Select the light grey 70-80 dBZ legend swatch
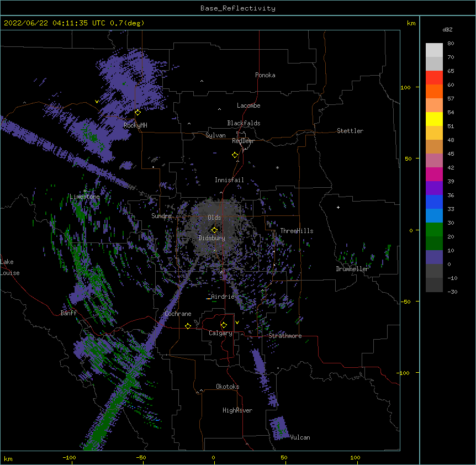The width and height of the screenshot is (476, 465). pos(434,50)
